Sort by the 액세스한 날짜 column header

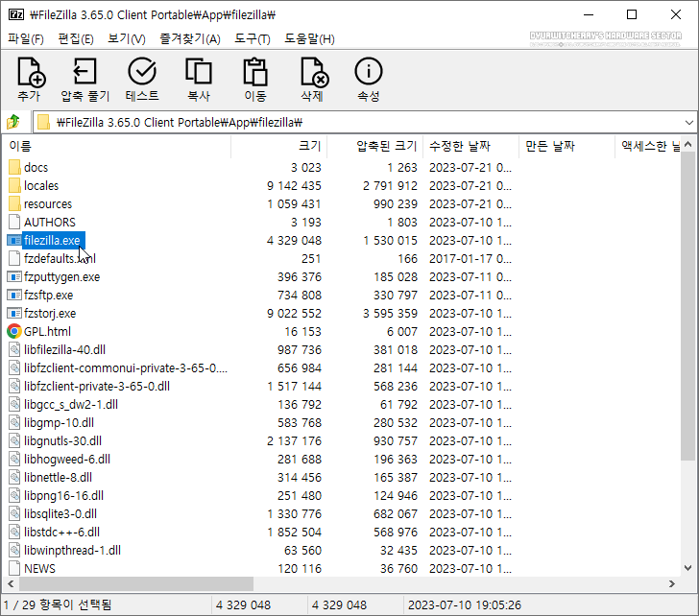(648, 146)
